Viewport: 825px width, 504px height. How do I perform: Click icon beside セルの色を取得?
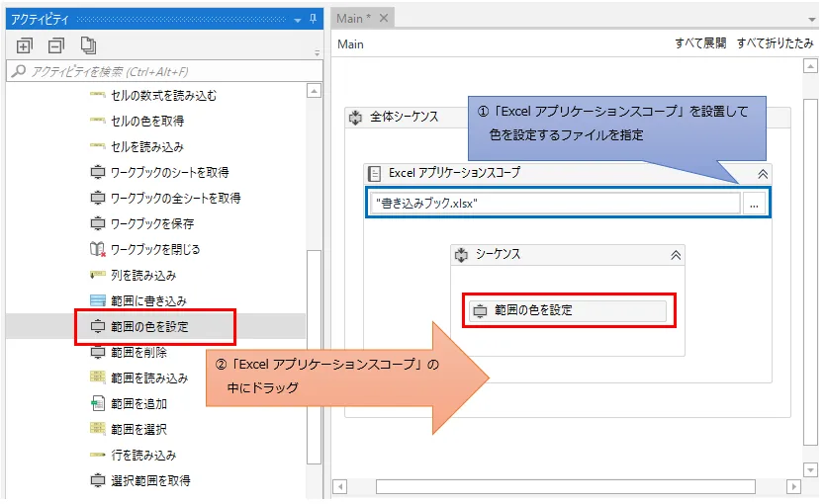pos(98,120)
